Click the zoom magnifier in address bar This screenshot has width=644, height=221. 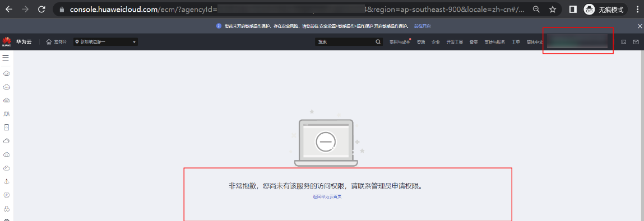click(x=536, y=9)
